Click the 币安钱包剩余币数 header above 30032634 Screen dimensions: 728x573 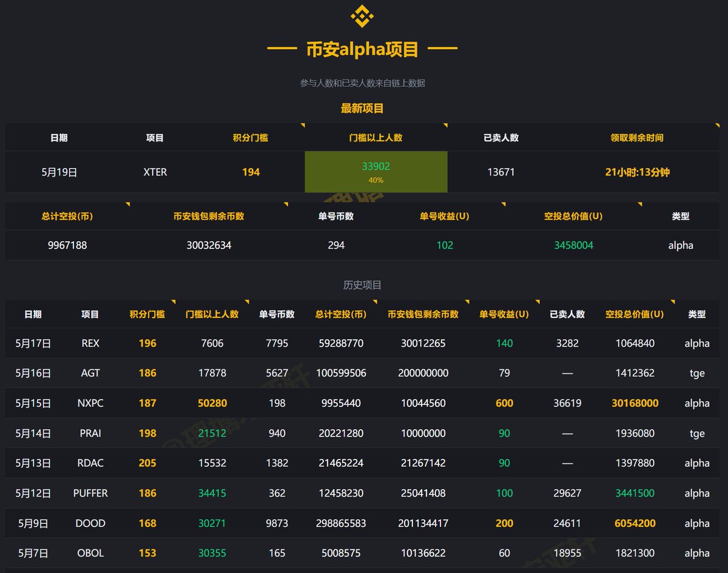click(209, 216)
